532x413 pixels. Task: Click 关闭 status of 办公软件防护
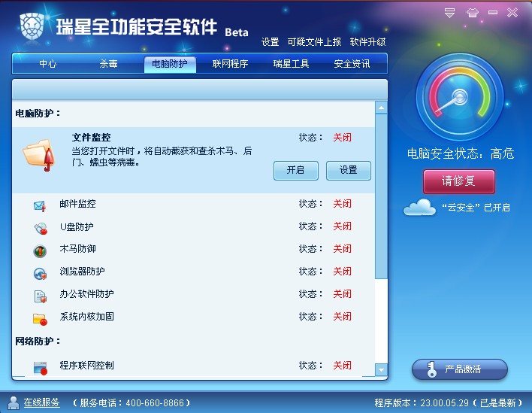tap(343, 294)
